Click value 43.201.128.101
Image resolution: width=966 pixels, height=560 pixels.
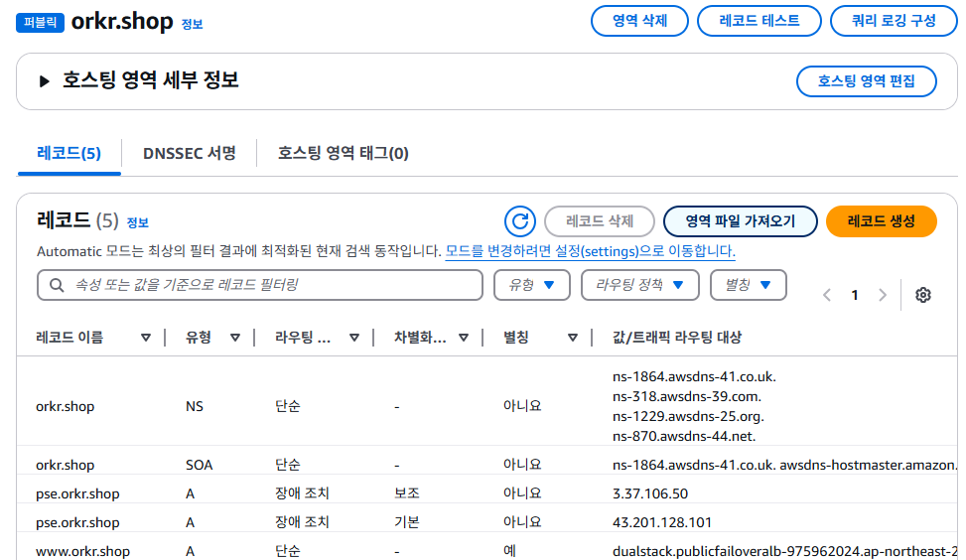tap(661, 522)
